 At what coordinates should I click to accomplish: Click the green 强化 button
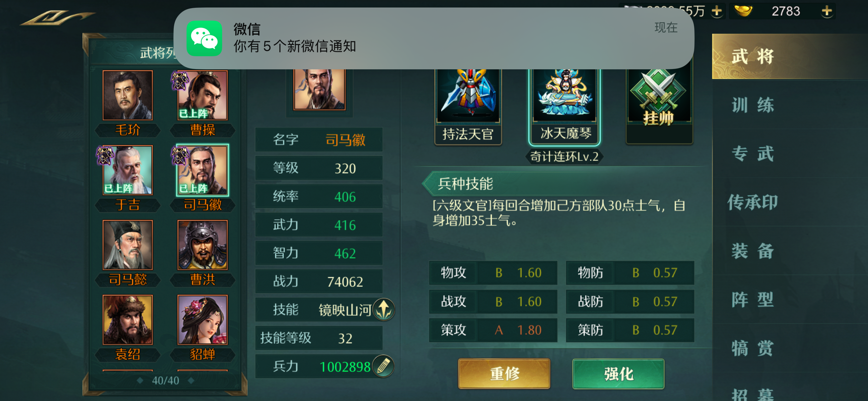(618, 374)
